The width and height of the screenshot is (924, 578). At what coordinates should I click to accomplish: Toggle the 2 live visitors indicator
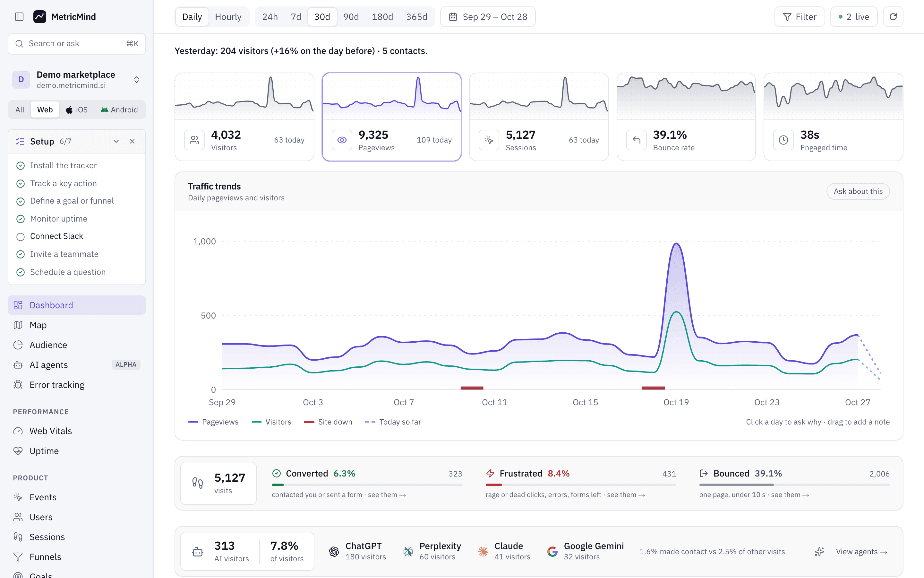(x=854, y=17)
